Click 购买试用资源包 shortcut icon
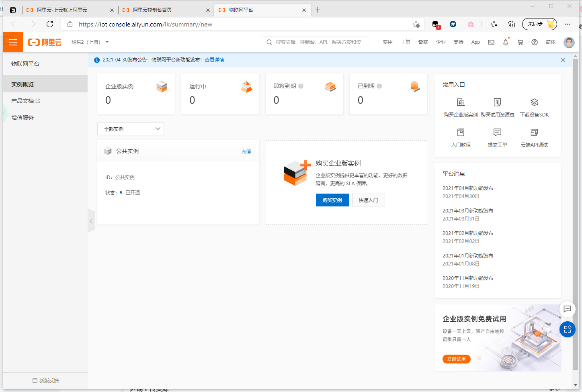 (x=498, y=102)
